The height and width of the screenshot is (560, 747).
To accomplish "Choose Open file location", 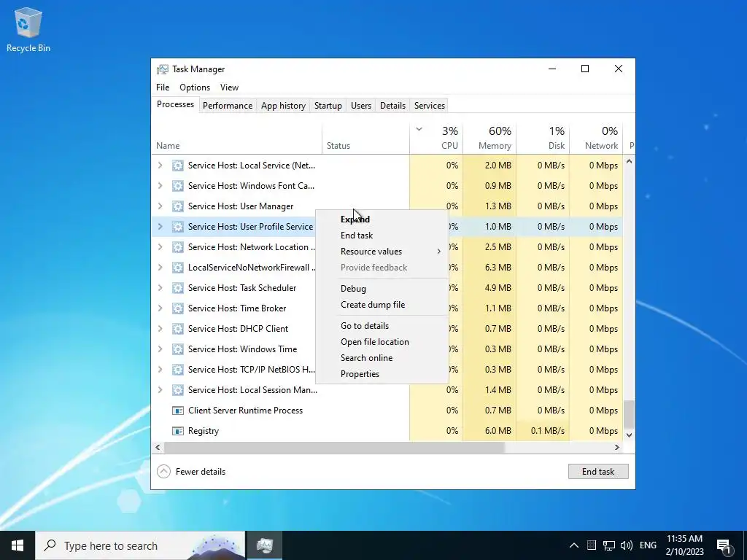I will pos(382,342).
